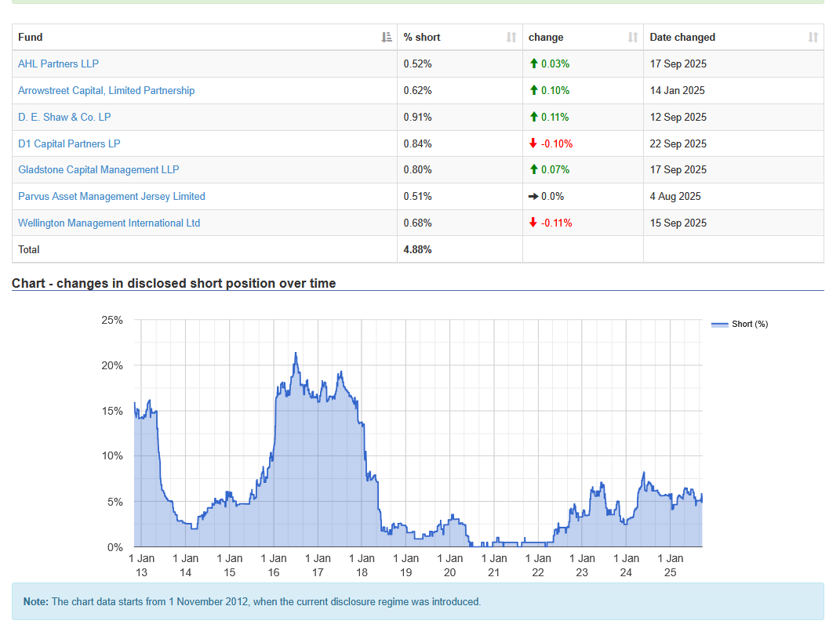Screen dimensions: 840x635
Task: Click the Total row label
Action: (x=29, y=249)
